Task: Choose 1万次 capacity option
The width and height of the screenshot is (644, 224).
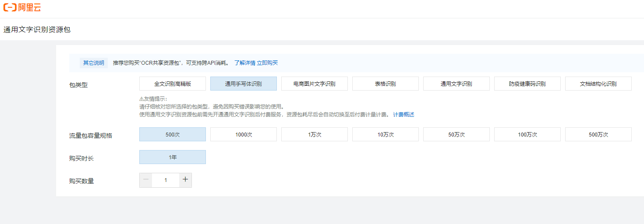Action: [315, 134]
